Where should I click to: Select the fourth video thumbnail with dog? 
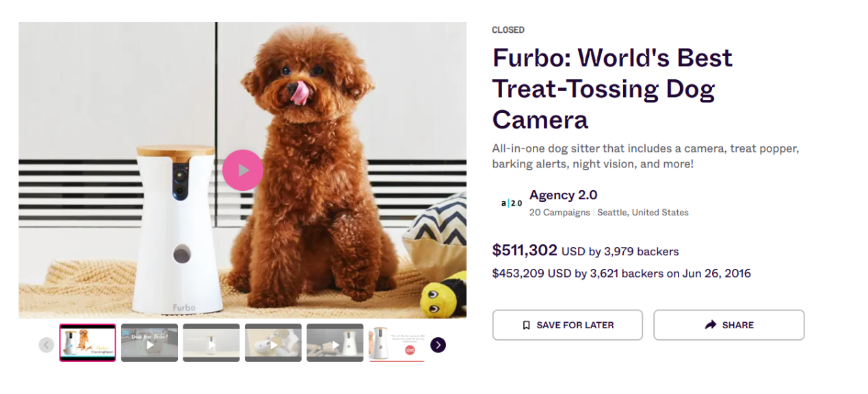(273, 343)
